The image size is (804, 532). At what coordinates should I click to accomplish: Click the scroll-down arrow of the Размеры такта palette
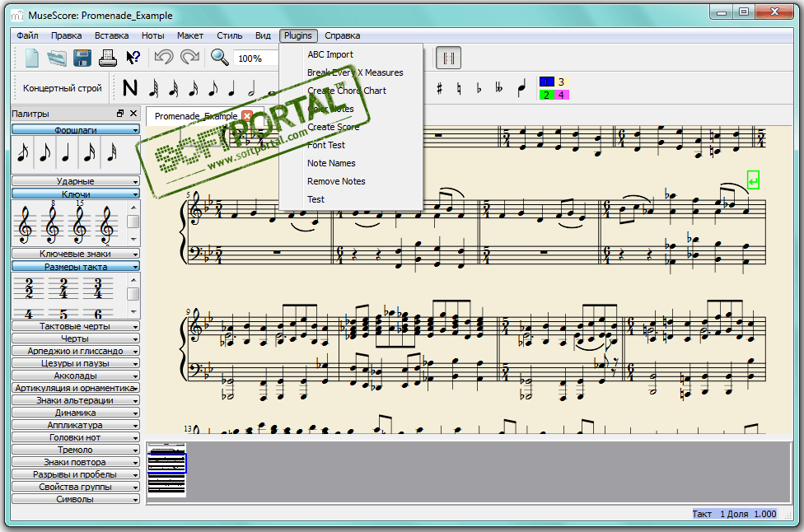coord(133,311)
